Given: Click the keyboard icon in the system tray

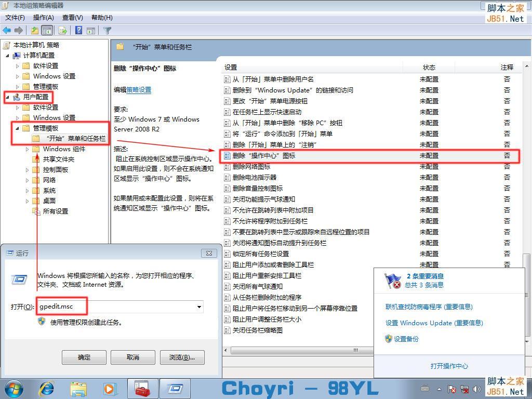Looking at the screenshot, I should [x=425, y=389].
